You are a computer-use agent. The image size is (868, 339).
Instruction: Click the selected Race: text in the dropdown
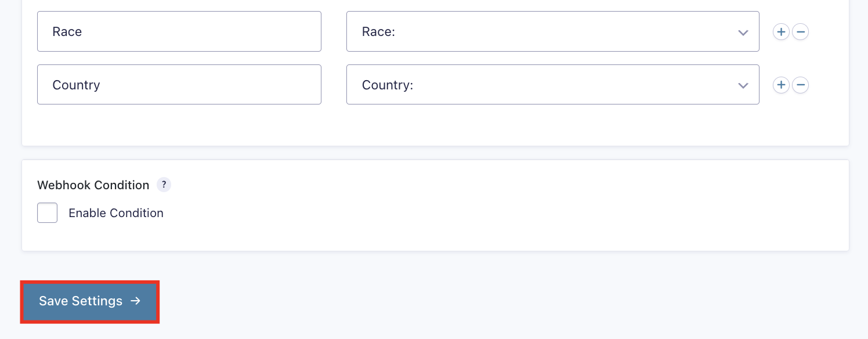coord(378,32)
